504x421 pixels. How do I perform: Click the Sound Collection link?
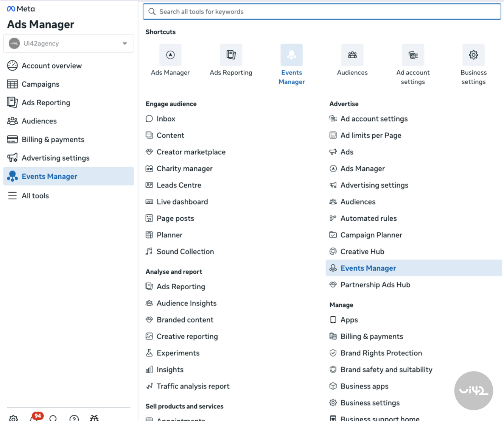185,251
